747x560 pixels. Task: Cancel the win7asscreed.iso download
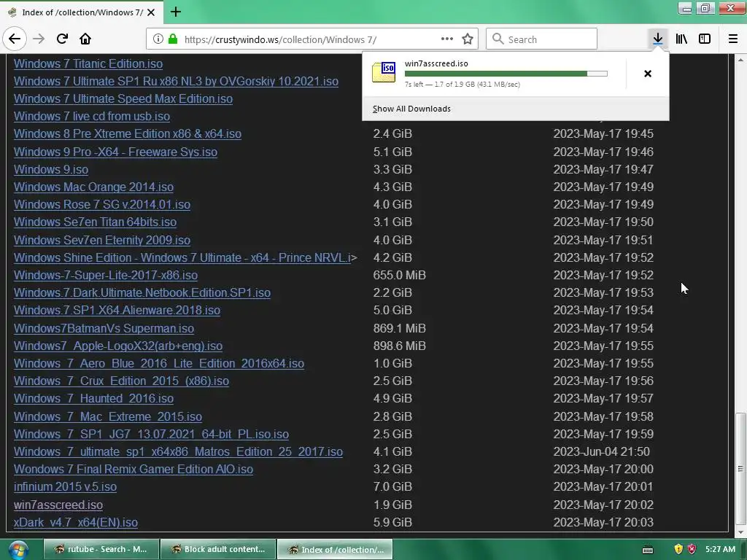pos(648,74)
